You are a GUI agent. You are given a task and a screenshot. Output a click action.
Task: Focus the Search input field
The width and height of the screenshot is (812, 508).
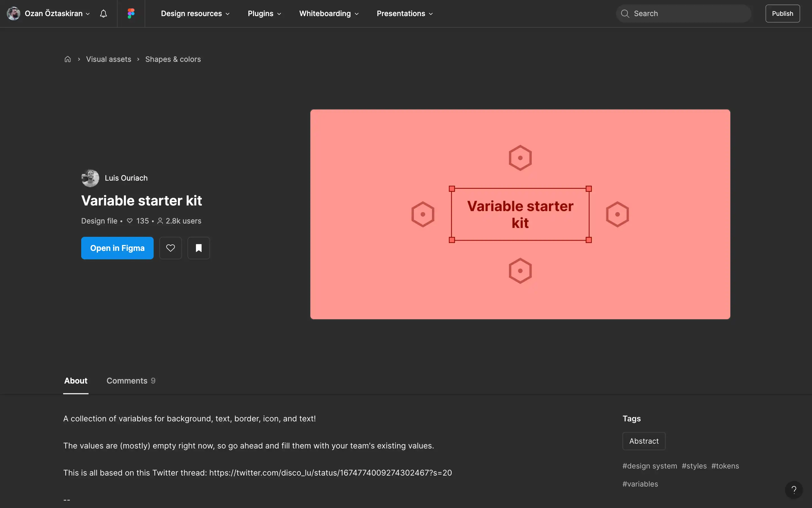(x=683, y=14)
